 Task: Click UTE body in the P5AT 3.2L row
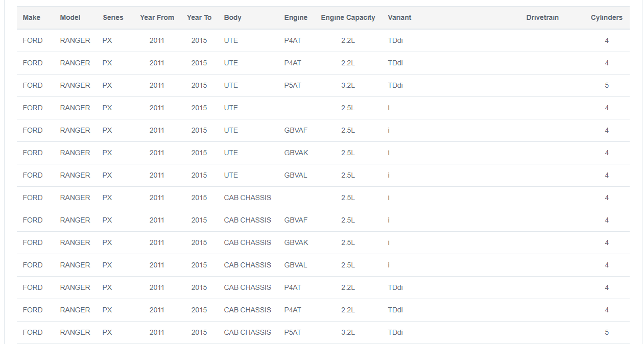(x=231, y=85)
